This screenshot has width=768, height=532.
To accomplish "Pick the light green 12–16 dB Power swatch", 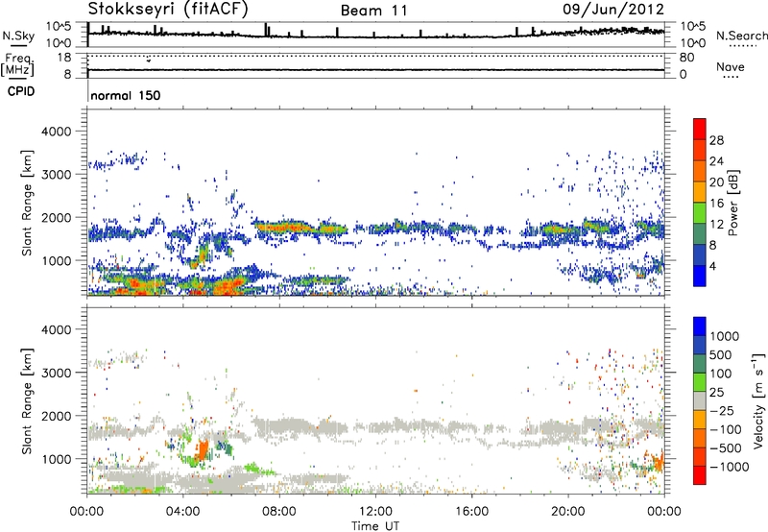I will tap(700, 213).
